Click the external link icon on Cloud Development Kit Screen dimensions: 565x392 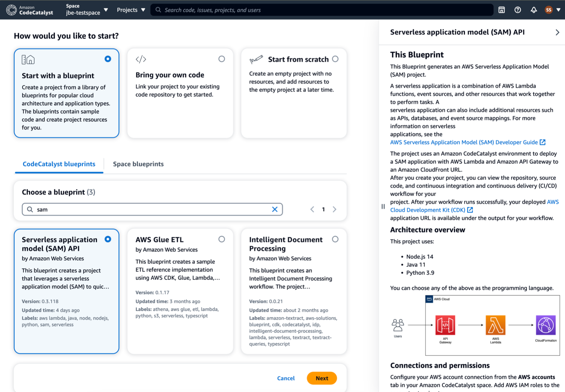click(x=470, y=209)
